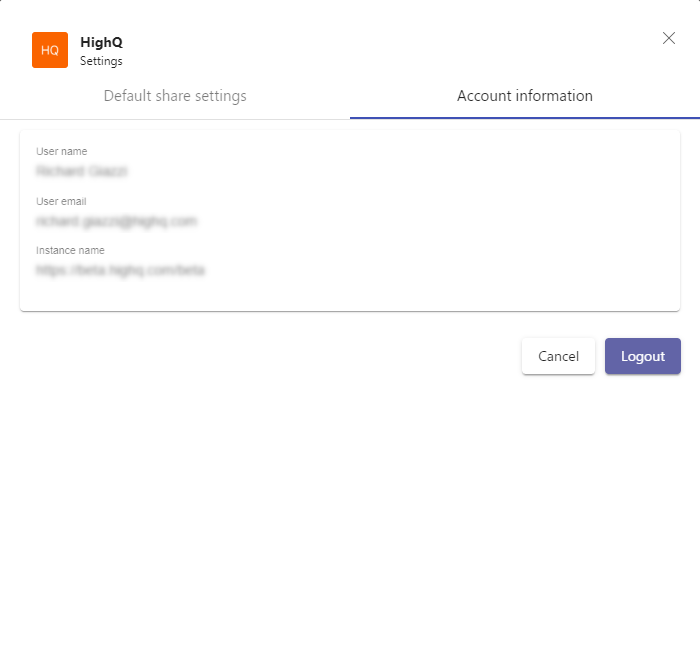The image size is (700, 671).
Task: Select the blurred user email address
Action: (x=117, y=221)
